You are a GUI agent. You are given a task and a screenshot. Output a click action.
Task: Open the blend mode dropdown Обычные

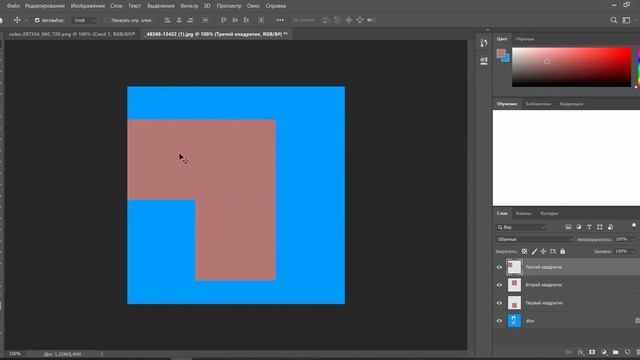coord(534,240)
